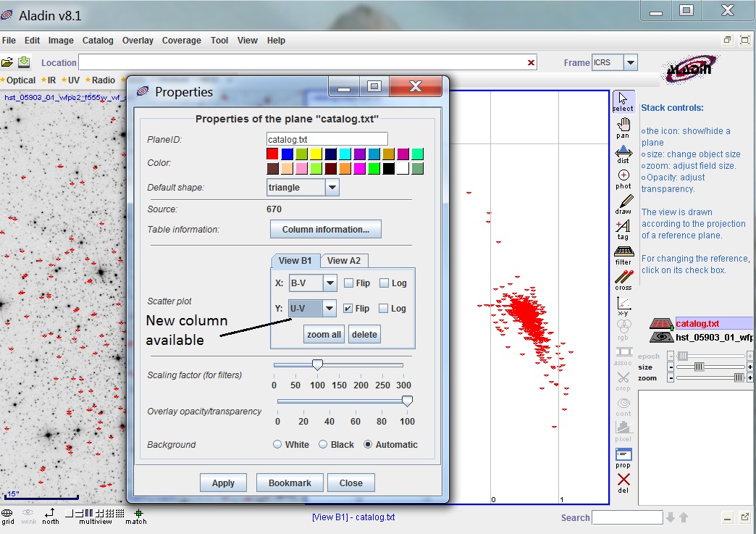This screenshot has width=756, height=534.
Task: Click the PlaneID text field
Action: (x=327, y=139)
